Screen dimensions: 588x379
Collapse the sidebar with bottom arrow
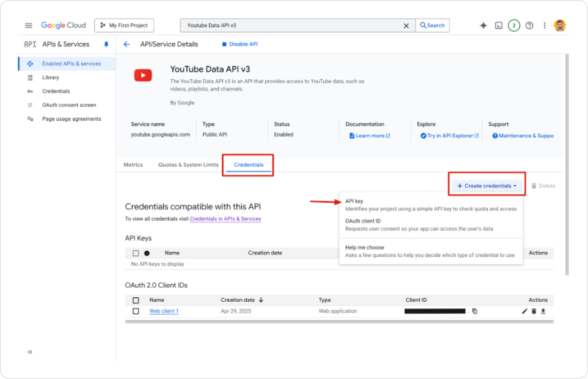30,352
